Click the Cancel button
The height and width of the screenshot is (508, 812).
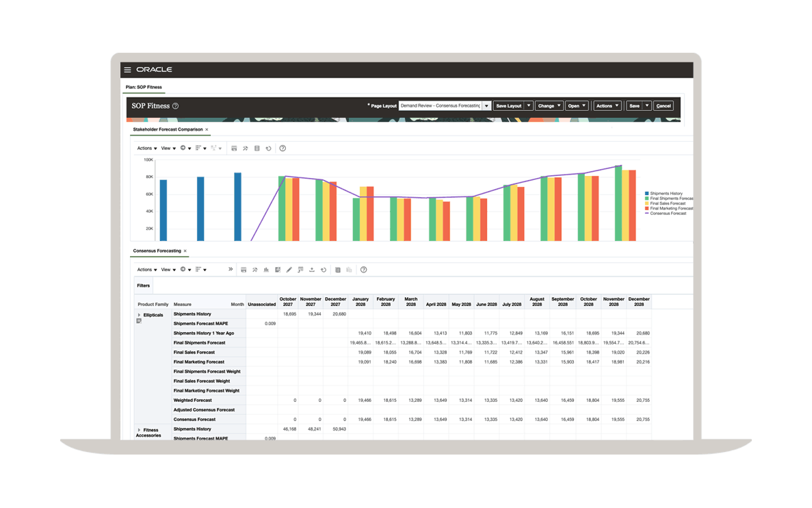click(x=663, y=106)
